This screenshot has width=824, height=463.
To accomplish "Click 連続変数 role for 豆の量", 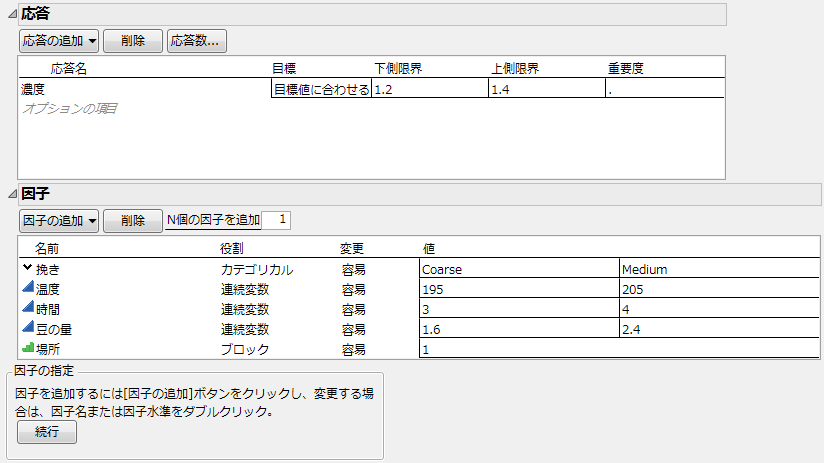I will 245,330.
